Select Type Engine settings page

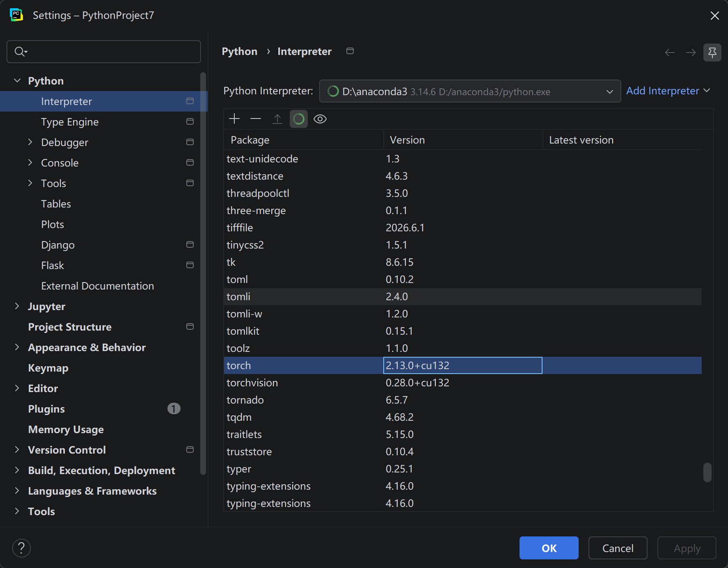pos(70,122)
